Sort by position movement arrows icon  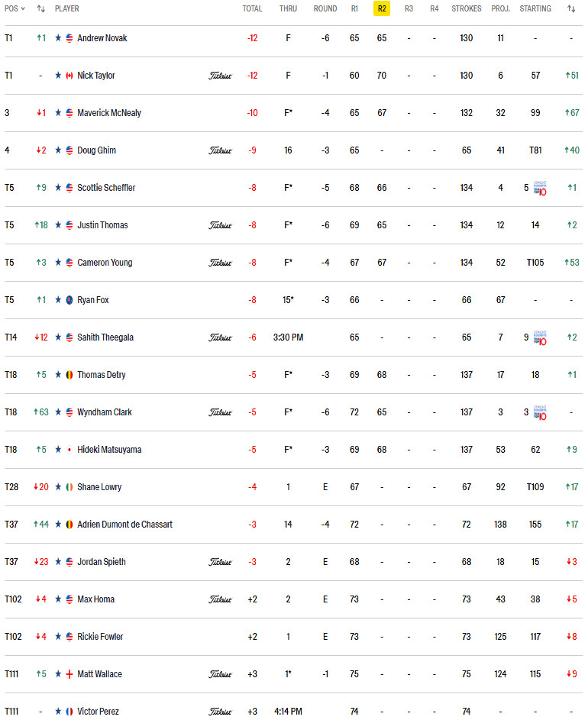41,8
